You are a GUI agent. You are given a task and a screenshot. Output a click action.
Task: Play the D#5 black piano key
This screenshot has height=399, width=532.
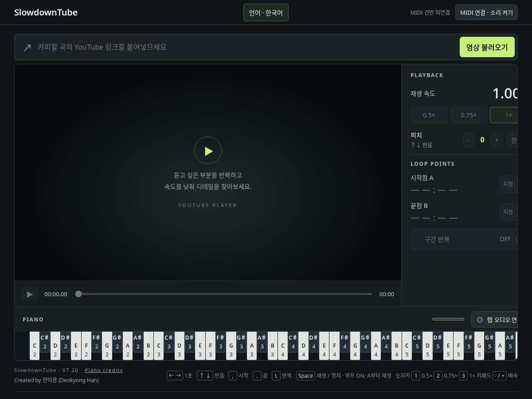click(x=438, y=342)
